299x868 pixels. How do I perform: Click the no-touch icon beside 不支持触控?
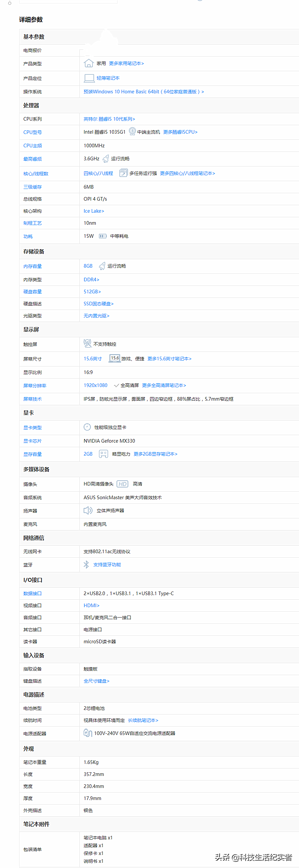point(87,344)
